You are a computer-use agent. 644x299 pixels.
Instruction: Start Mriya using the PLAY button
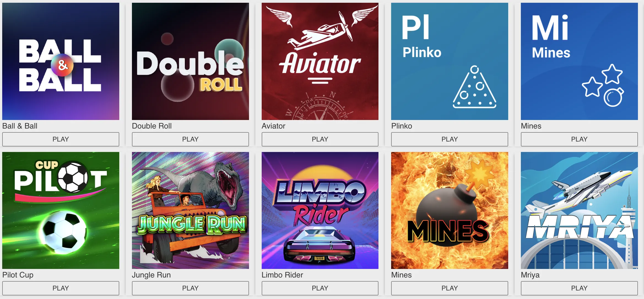[x=579, y=288]
